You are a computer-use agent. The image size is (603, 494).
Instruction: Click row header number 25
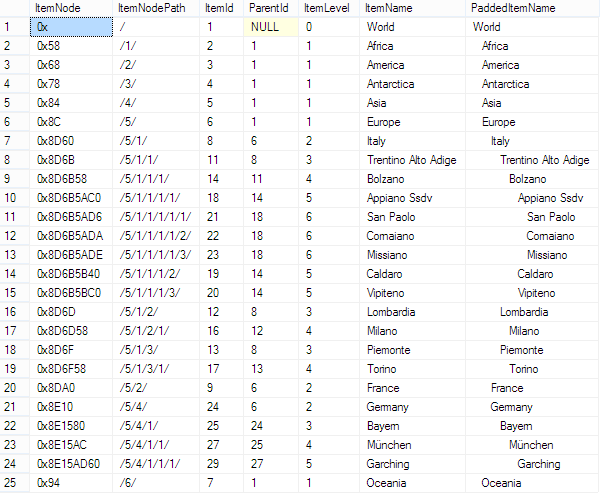pyautogui.click(x=15, y=483)
